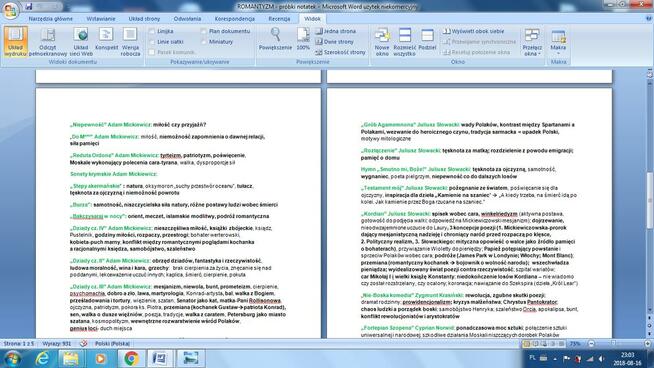
Task: Click Rozmieść wszystko windows
Action: point(404,42)
